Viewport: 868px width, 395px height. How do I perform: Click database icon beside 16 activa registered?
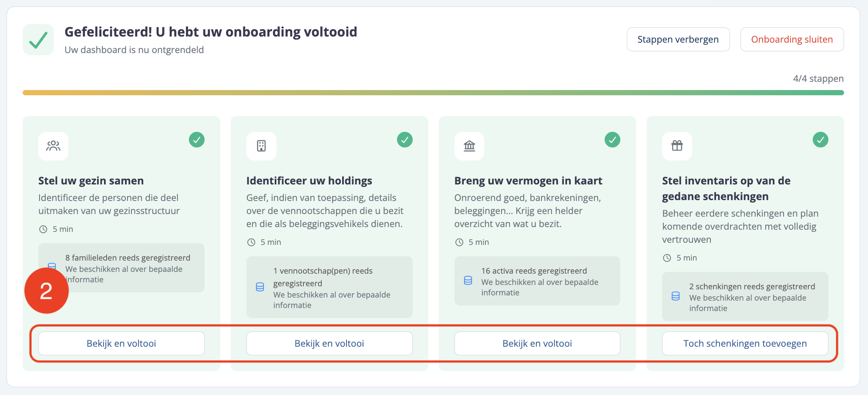468,281
